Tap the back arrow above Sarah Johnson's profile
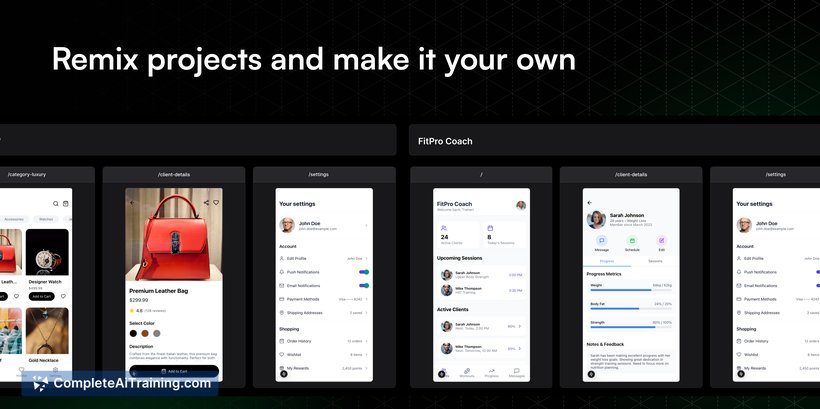The width and height of the screenshot is (820, 409). pos(590,202)
